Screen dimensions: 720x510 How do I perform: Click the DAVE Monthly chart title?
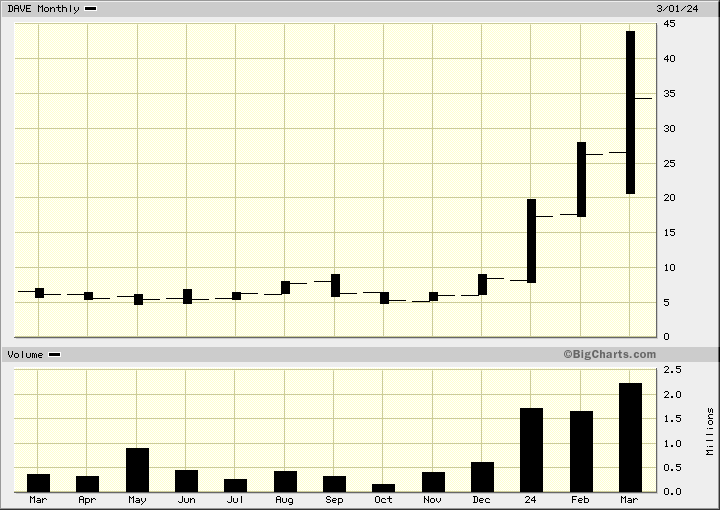(x=43, y=9)
